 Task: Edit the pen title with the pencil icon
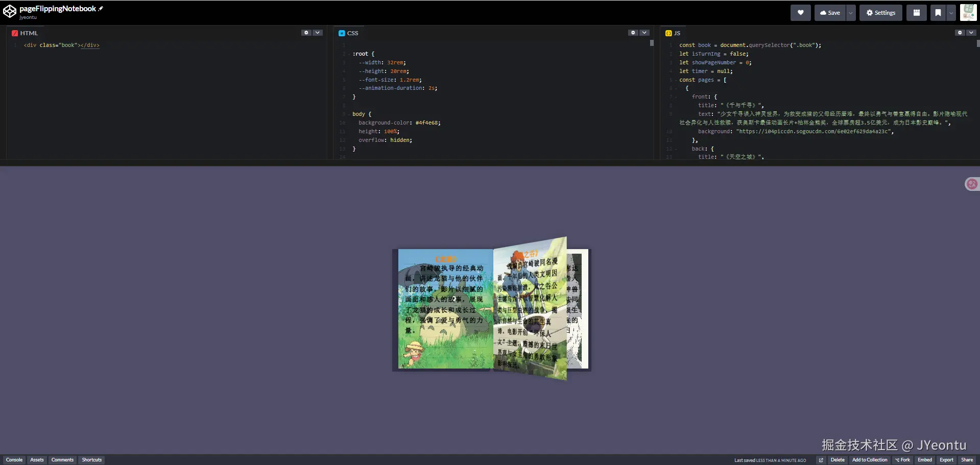(101, 9)
